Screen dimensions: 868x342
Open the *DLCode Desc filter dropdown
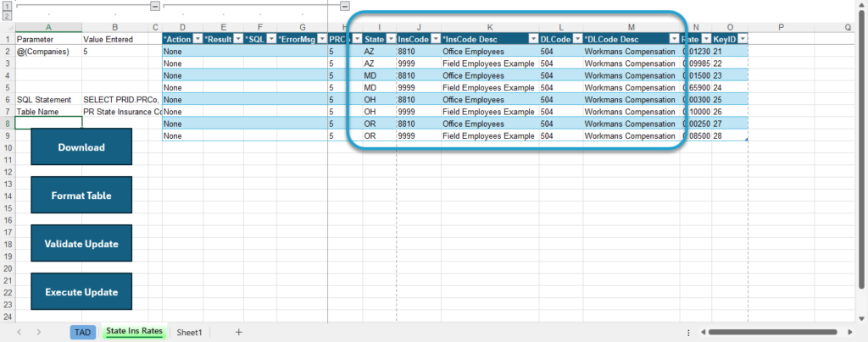(x=674, y=39)
